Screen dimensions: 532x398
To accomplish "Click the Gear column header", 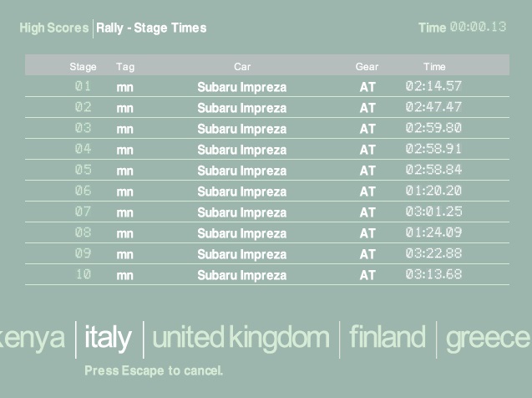I will [x=367, y=67].
